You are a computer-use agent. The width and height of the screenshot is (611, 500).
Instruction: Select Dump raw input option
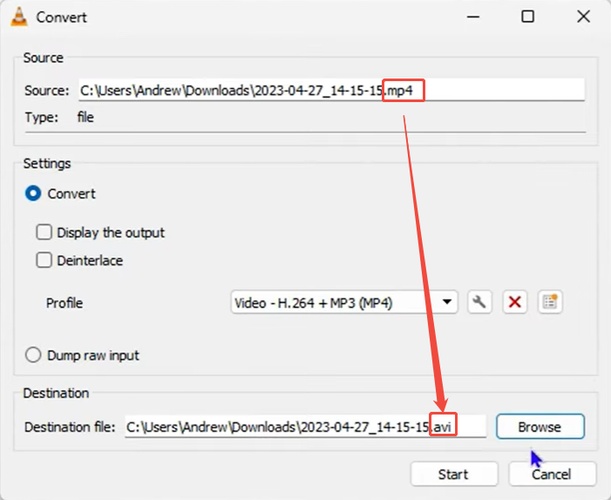tap(33, 355)
